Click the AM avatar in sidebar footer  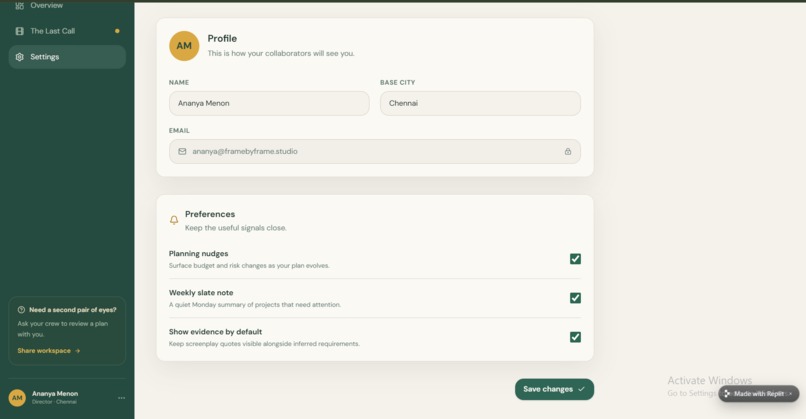(17, 397)
